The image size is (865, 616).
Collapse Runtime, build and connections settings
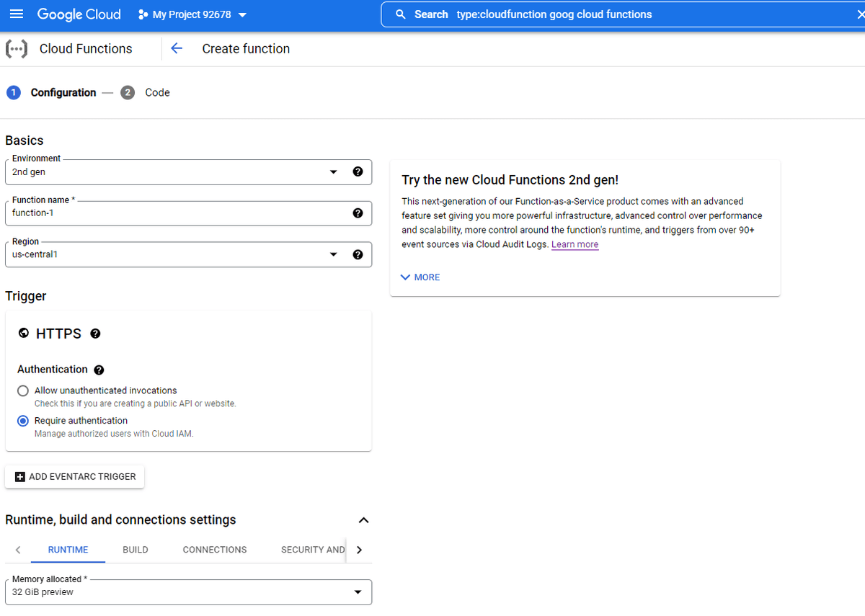coord(364,520)
